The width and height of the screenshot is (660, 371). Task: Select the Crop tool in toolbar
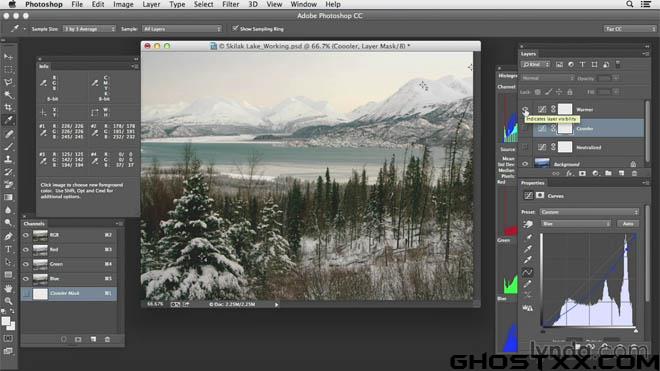8,107
